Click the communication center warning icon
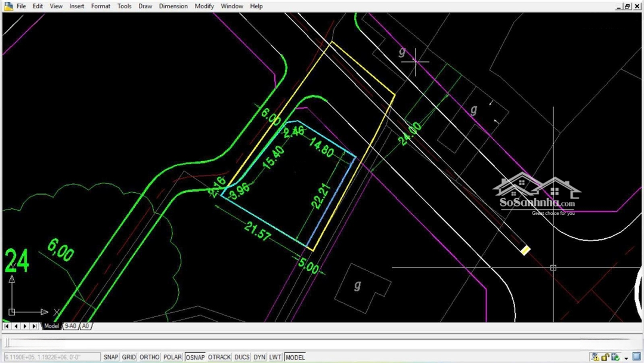This screenshot has height=363, width=644. 595,357
